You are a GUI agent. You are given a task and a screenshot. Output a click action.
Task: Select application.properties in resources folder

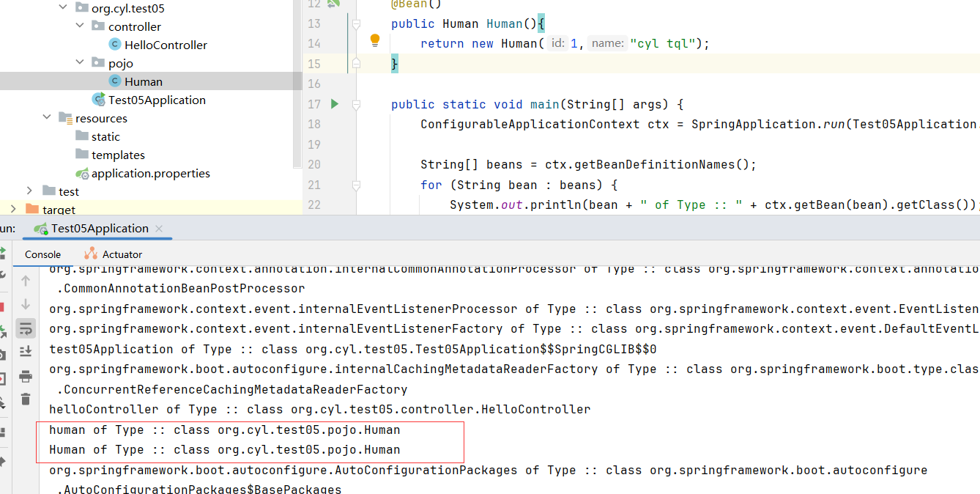point(152,173)
